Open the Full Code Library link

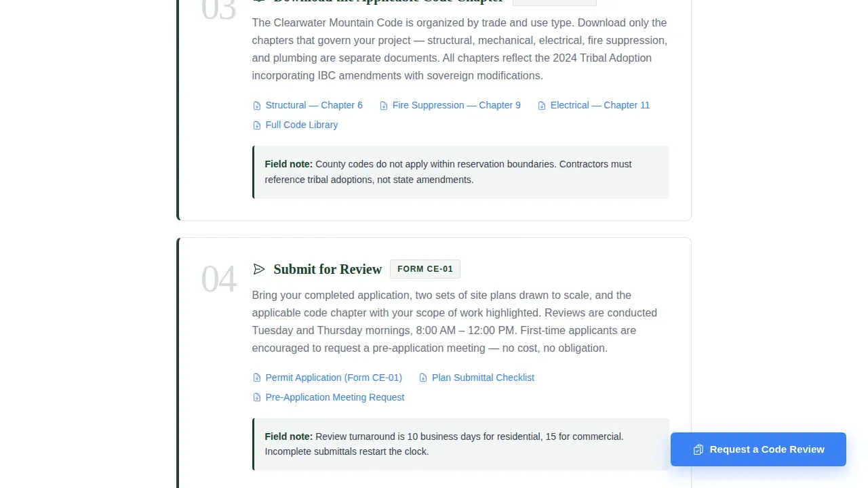coord(302,125)
